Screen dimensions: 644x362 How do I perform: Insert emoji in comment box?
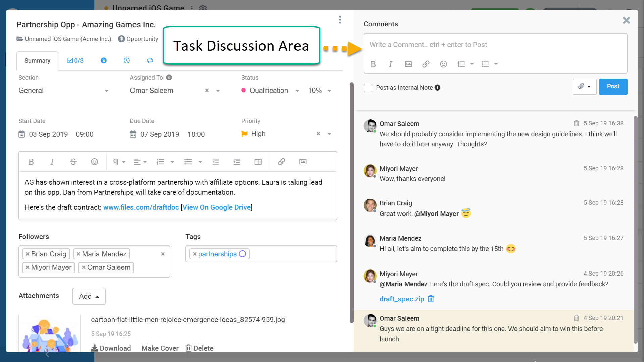click(443, 64)
